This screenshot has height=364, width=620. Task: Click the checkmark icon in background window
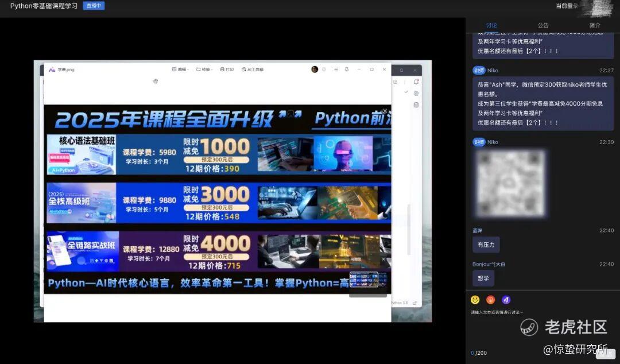pyautogui.click(x=406, y=91)
